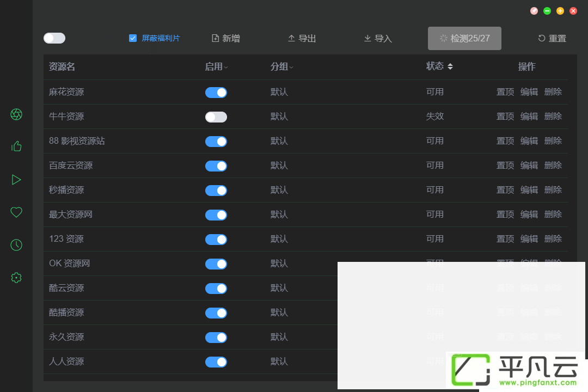588x392 pixels.
Task: Disable the 123 资源 switch
Action: (216, 240)
